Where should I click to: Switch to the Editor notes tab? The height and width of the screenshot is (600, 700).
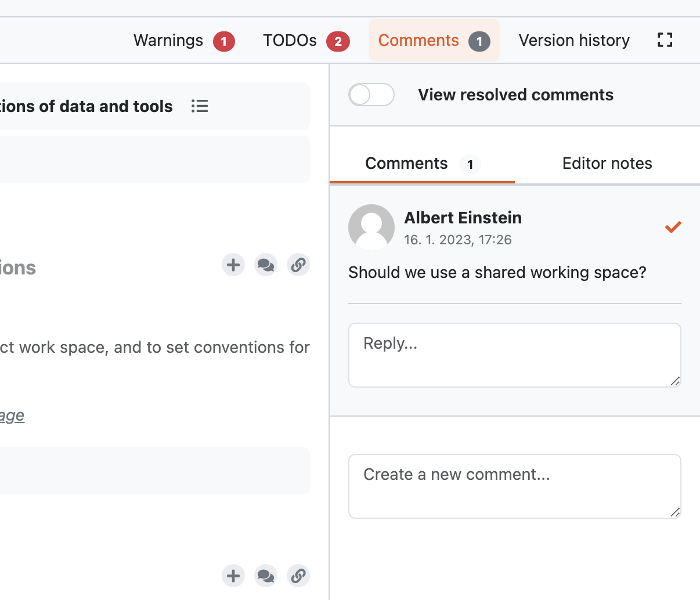tap(607, 164)
